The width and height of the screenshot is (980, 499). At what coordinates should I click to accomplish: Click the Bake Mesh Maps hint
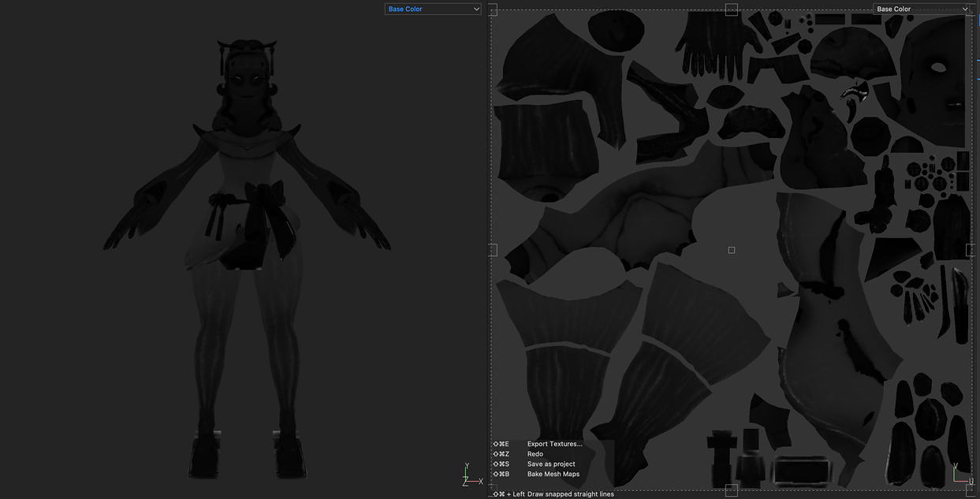pyautogui.click(x=536, y=474)
